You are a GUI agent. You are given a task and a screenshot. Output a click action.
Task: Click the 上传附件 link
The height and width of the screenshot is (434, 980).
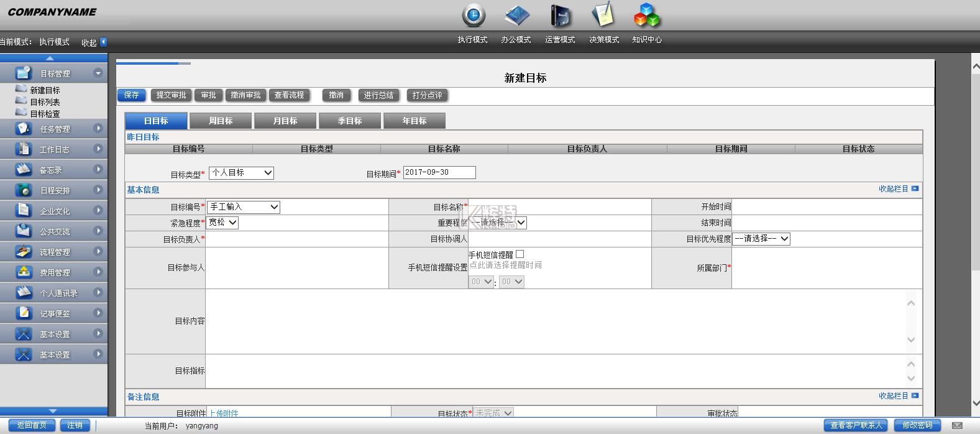point(224,413)
